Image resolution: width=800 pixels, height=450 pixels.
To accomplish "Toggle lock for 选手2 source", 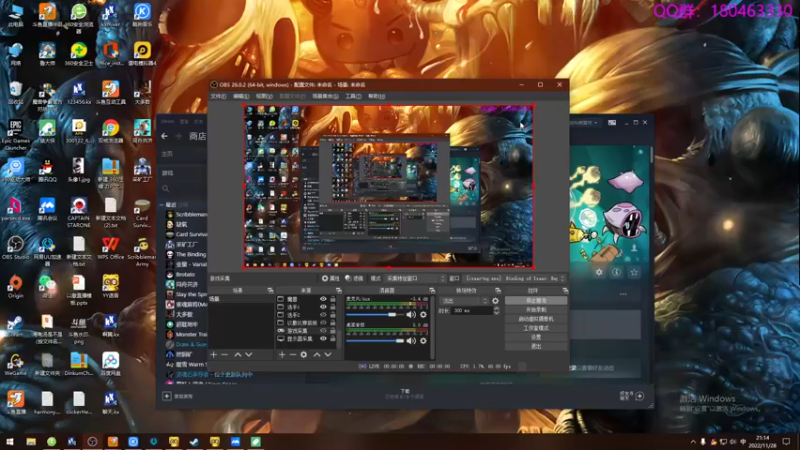I will (x=333, y=315).
